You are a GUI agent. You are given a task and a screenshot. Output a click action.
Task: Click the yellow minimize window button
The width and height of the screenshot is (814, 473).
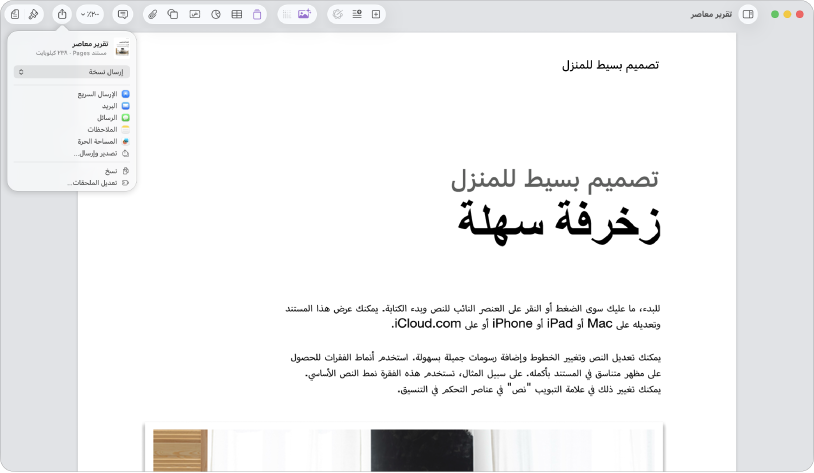pos(787,15)
